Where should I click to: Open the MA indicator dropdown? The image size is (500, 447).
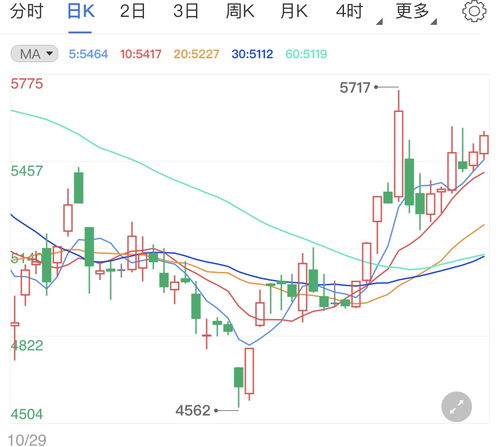point(34,54)
